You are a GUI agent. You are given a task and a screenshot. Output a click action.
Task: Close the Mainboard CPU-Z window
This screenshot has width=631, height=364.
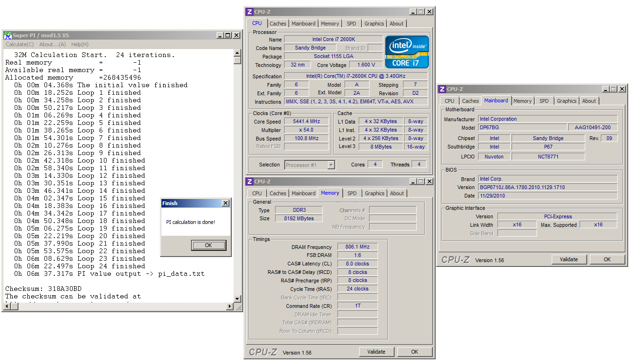623,89
